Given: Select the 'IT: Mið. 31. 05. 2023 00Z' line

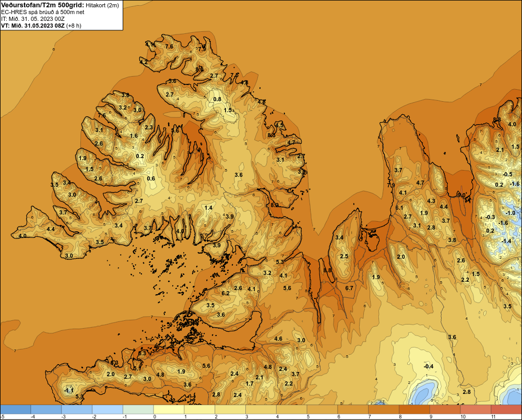Looking at the screenshot, I should pos(33,19).
